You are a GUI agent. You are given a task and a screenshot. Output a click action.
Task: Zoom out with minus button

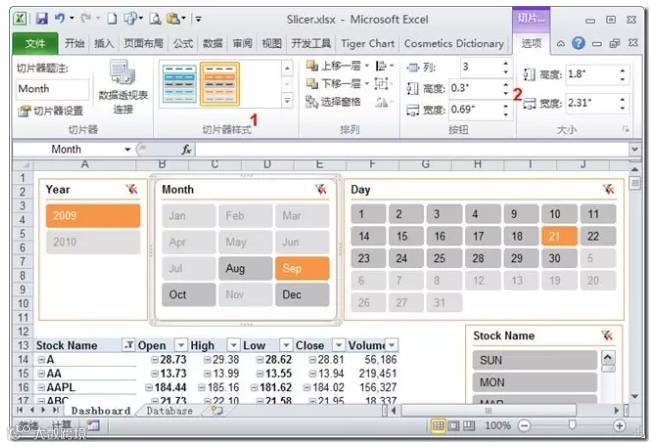[524, 425]
